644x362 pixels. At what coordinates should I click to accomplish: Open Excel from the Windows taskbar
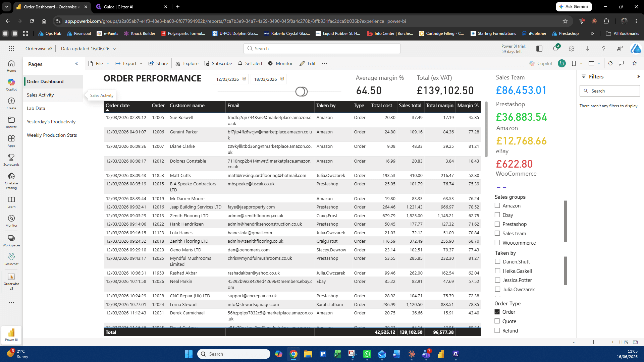(337, 354)
